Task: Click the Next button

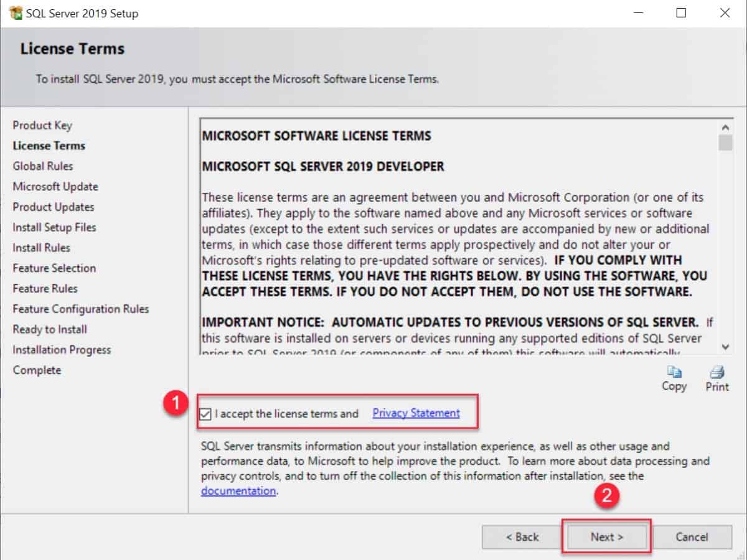Action: tap(607, 537)
